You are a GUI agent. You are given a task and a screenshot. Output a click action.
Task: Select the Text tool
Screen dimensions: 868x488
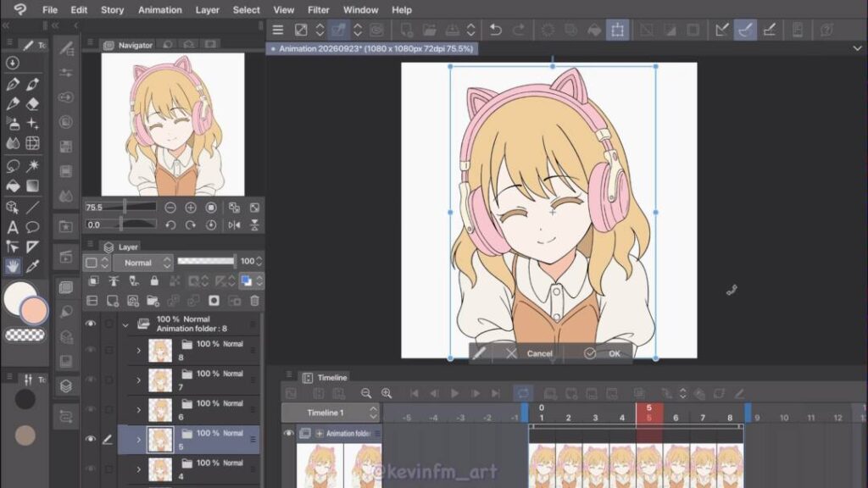(x=12, y=227)
